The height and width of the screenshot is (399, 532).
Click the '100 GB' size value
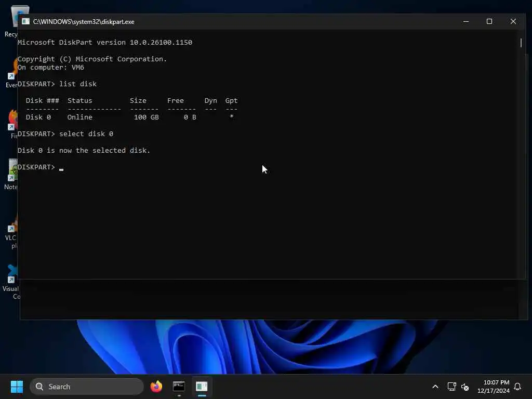[x=146, y=117]
